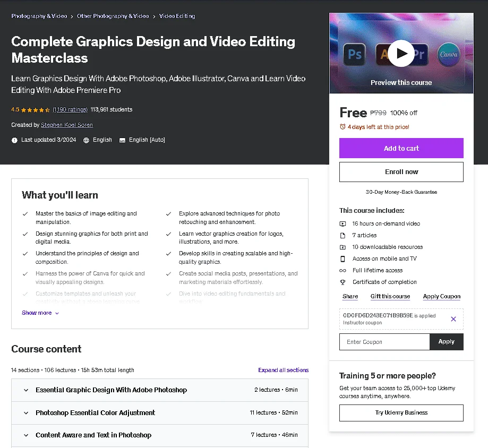The height and width of the screenshot is (448, 488).
Task: Click checkmark beside 'Create social media posts'
Action: tap(168, 274)
